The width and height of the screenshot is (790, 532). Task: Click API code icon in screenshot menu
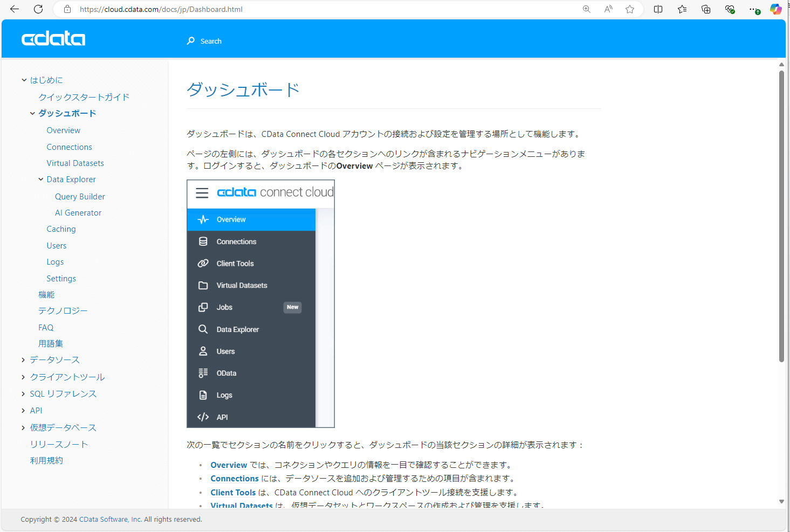click(203, 417)
